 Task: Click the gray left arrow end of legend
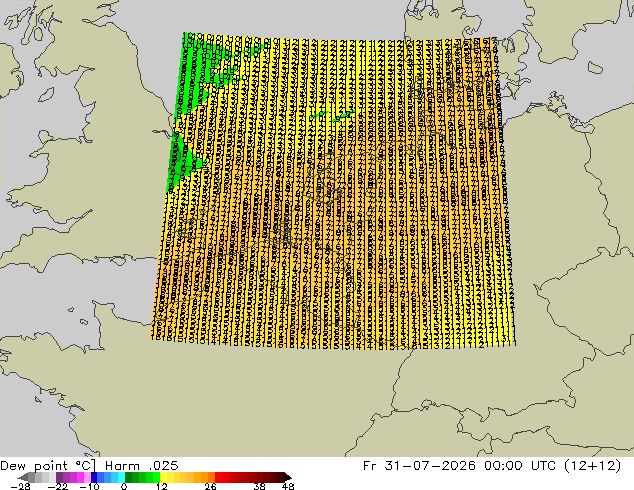(23, 477)
